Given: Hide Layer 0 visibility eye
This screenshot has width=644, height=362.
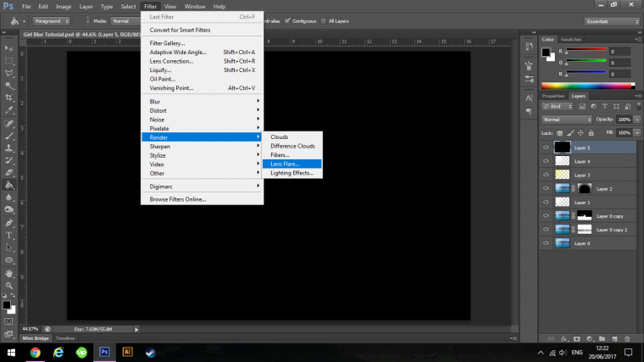Looking at the screenshot, I should (x=546, y=243).
